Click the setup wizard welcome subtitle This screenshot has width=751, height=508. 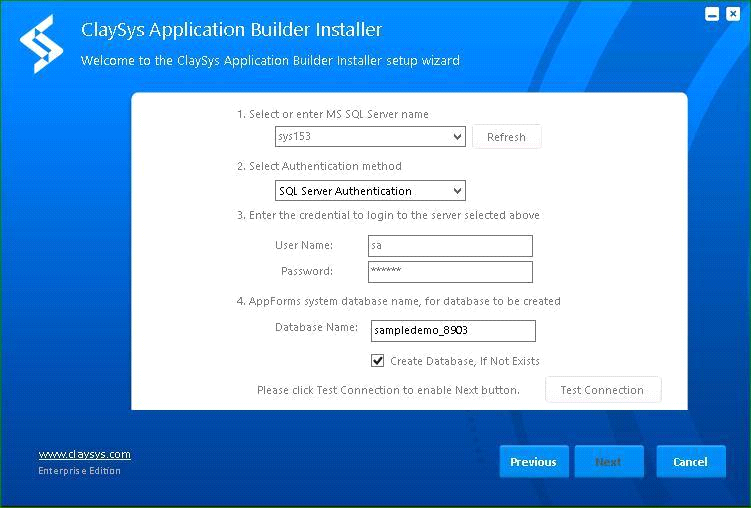(x=270, y=61)
